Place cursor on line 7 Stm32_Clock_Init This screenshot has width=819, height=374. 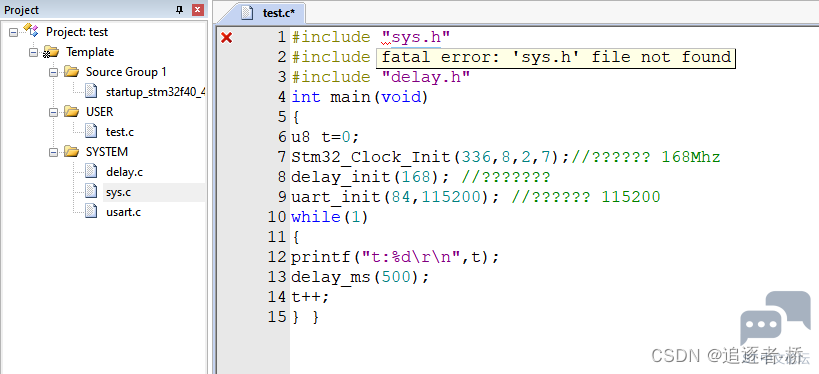[372, 157]
